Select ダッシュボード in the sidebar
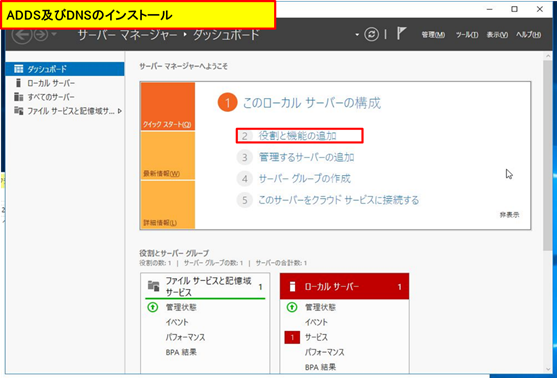 65,69
